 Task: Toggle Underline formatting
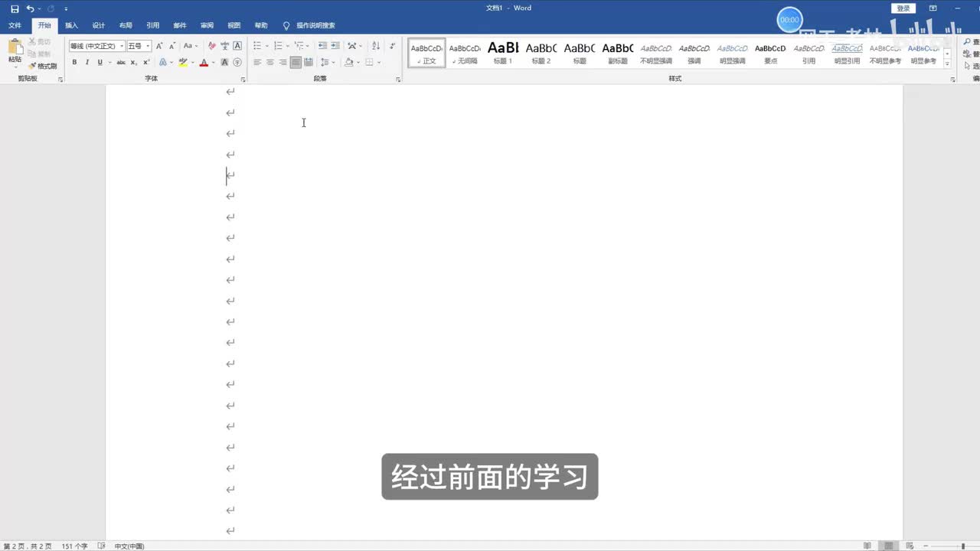pos(100,62)
